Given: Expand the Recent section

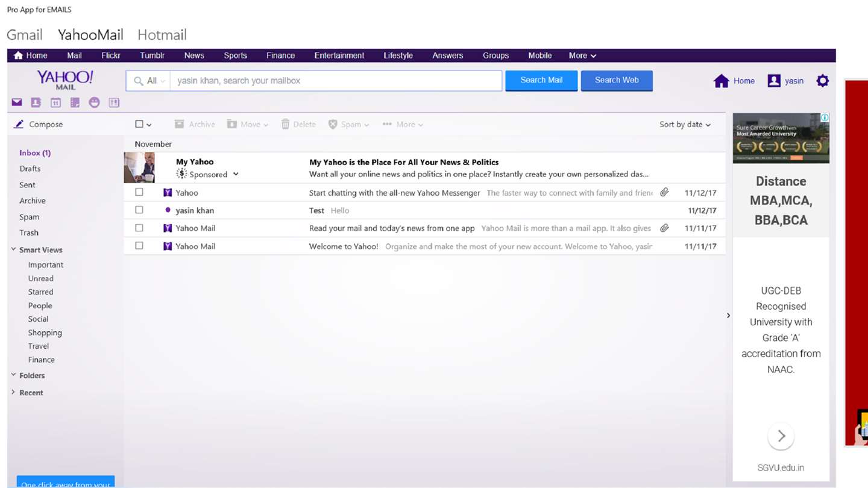Looking at the screenshot, I should click(x=13, y=392).
